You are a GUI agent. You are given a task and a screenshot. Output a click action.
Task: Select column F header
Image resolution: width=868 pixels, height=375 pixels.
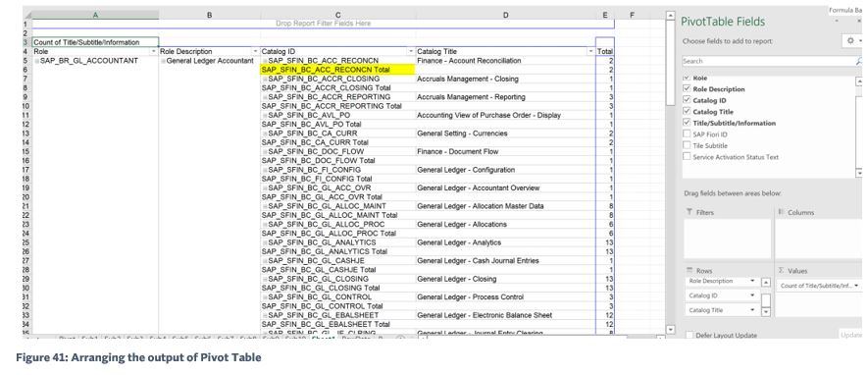(x=632, y=15)
